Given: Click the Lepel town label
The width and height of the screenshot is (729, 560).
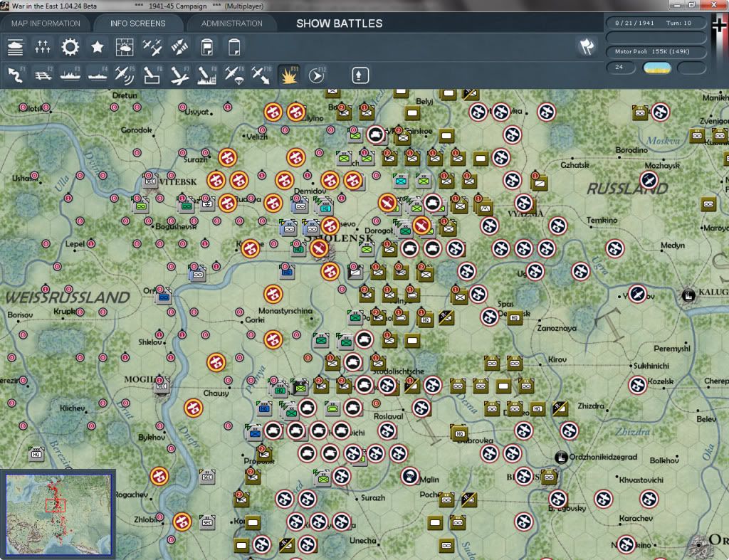Looking at the screenshot, I should (x=75, y=244).
